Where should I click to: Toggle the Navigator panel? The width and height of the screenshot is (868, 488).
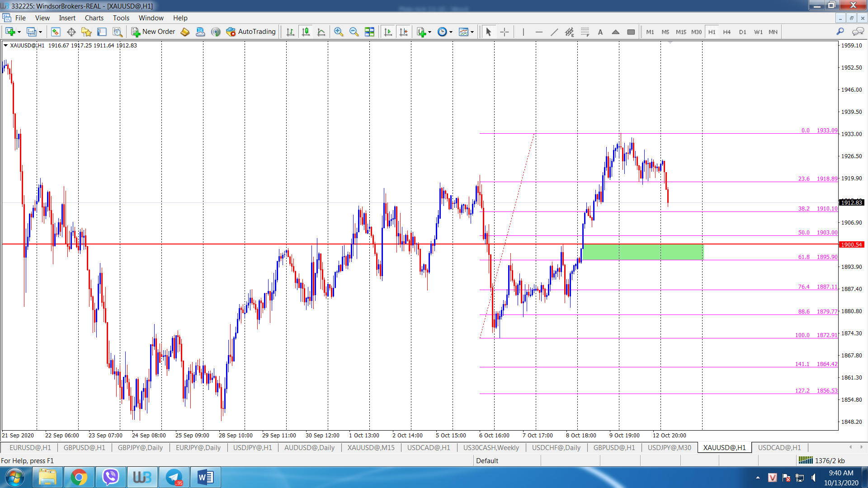(86, 32)
